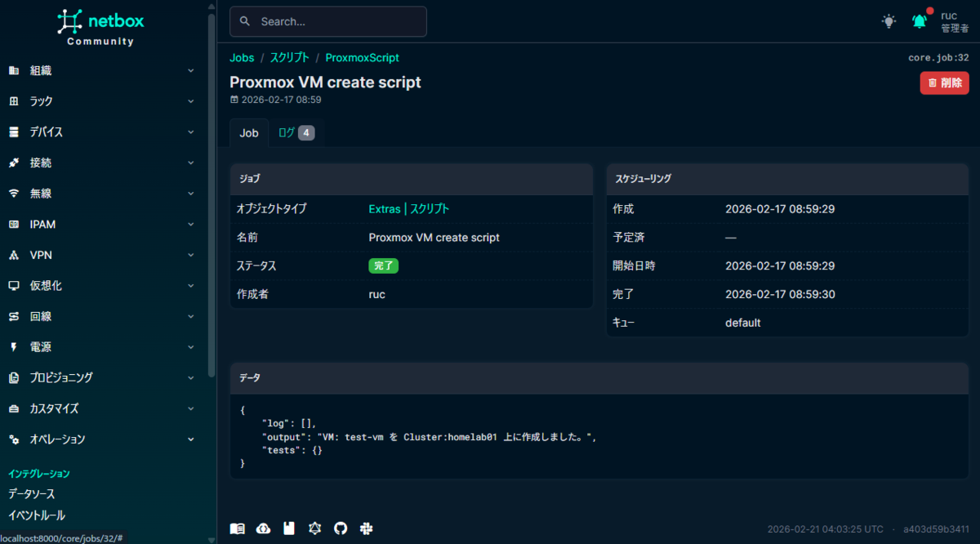This screenshot has height=544, width=980.
Task: Click the default queue value
Action: tap(743, 323)
